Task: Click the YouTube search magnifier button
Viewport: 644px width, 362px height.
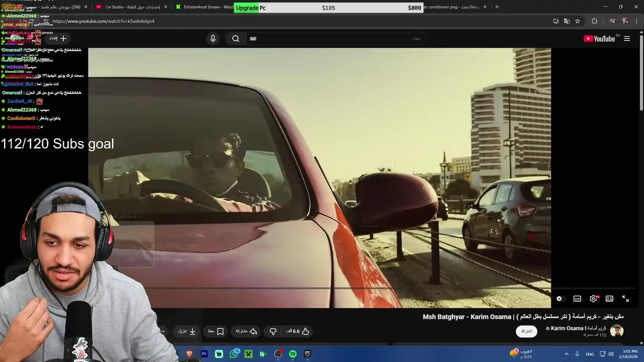Action: pos(235,39)
